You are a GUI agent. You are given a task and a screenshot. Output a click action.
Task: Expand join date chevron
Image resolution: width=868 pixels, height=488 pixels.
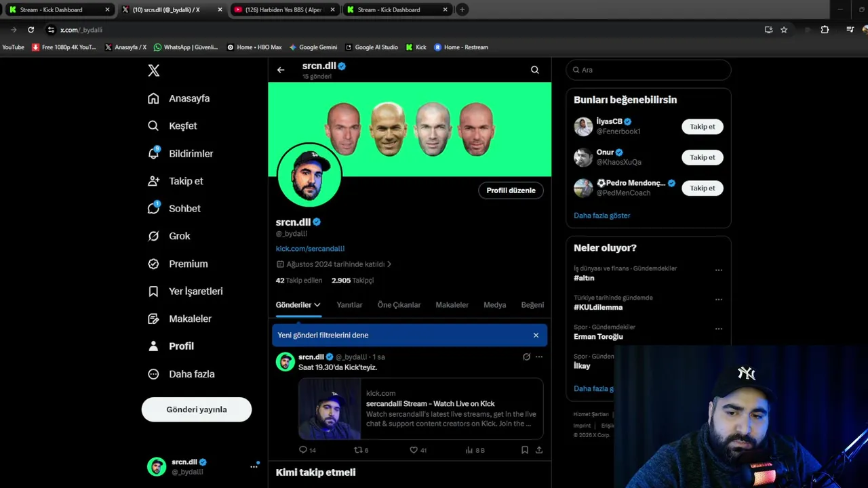coord(389,264)
